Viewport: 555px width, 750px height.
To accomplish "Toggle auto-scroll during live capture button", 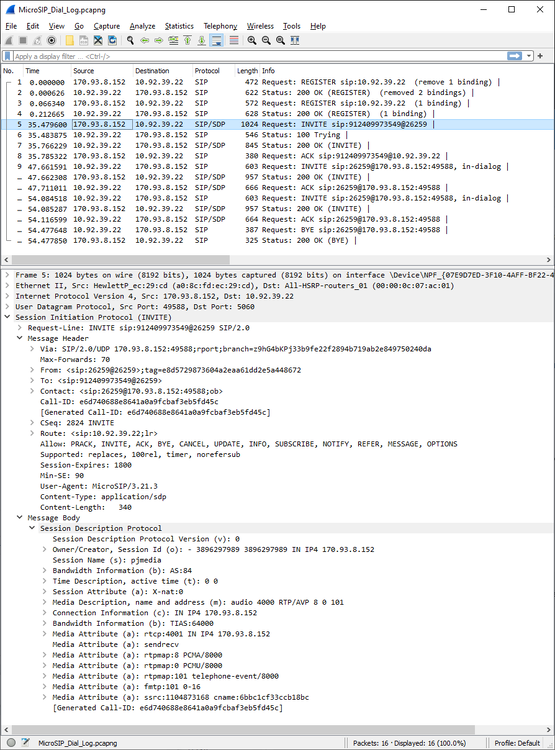I will coord(217,41).
